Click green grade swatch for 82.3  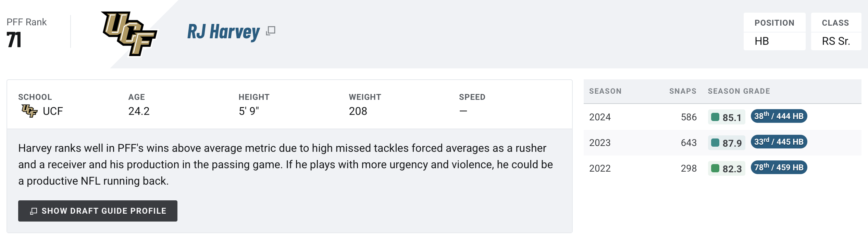715,168
